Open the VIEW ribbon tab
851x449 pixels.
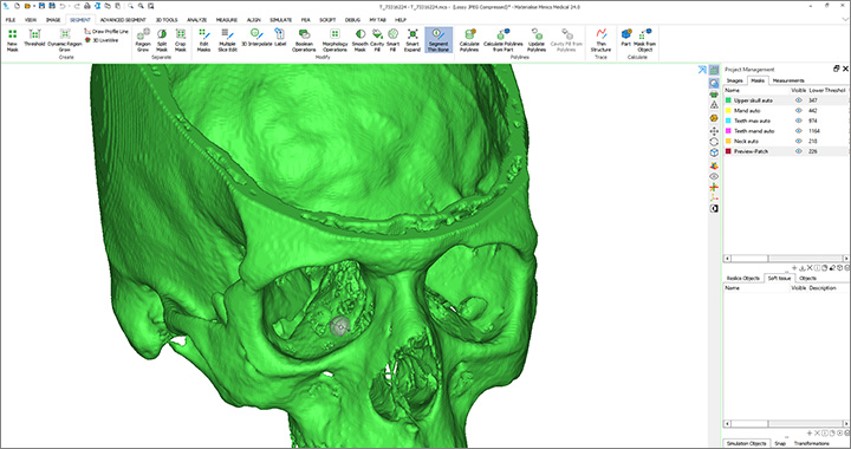(x=30, y=20)
